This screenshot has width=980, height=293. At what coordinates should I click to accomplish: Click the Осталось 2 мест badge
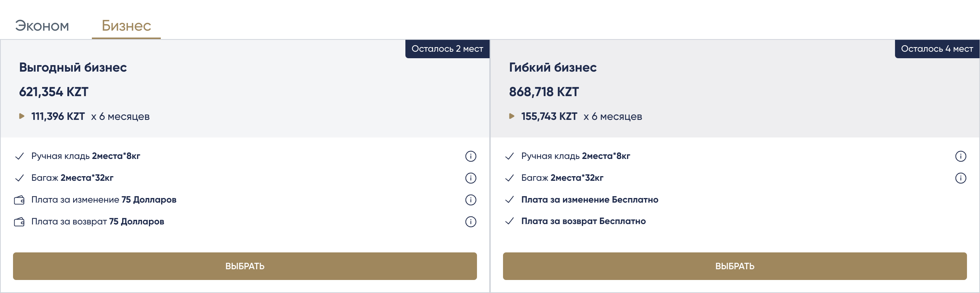(447, 49)
